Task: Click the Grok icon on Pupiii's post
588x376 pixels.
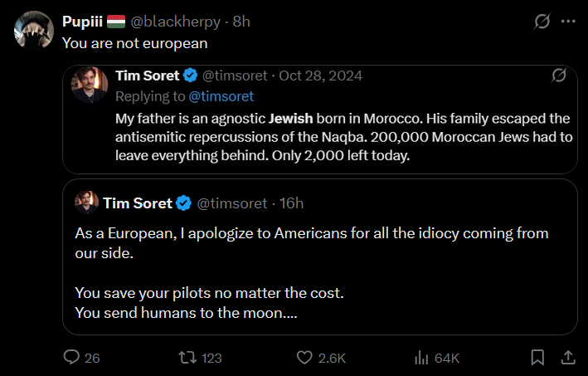Action: tap(542, 21)
